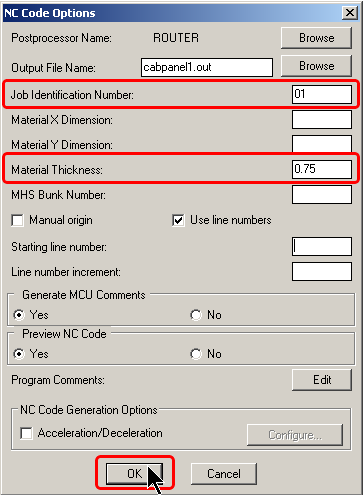Browse for a Postprocessor Name
This screenshot has width=363, height=495.
pos(316,38)
